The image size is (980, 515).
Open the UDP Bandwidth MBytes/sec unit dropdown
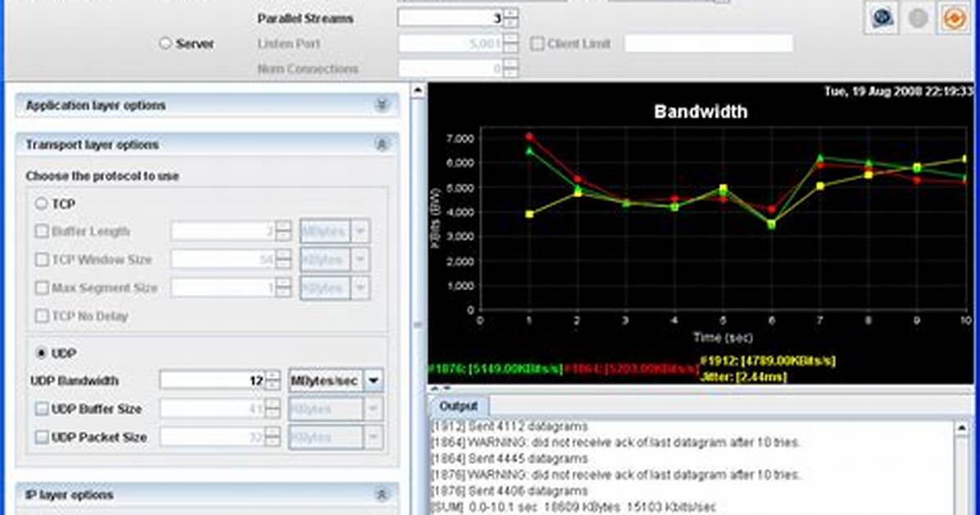pos(373,381)
